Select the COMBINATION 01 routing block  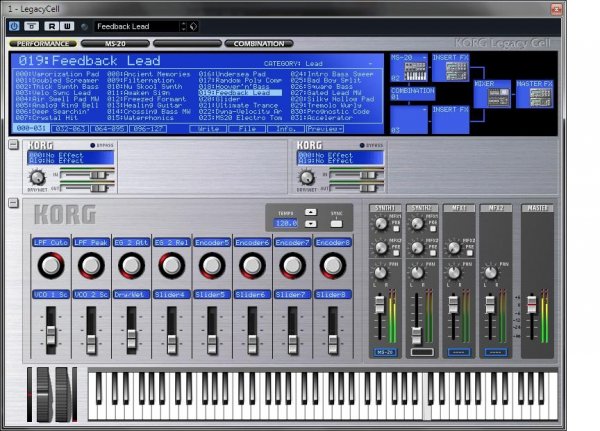point(412,93)
